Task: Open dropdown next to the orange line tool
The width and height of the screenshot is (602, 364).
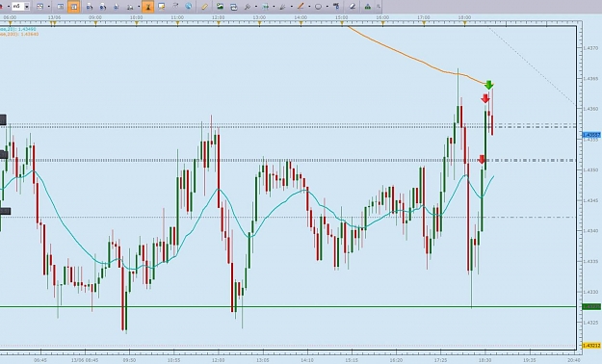Action: pyautogui.click(x=309, y=7)
